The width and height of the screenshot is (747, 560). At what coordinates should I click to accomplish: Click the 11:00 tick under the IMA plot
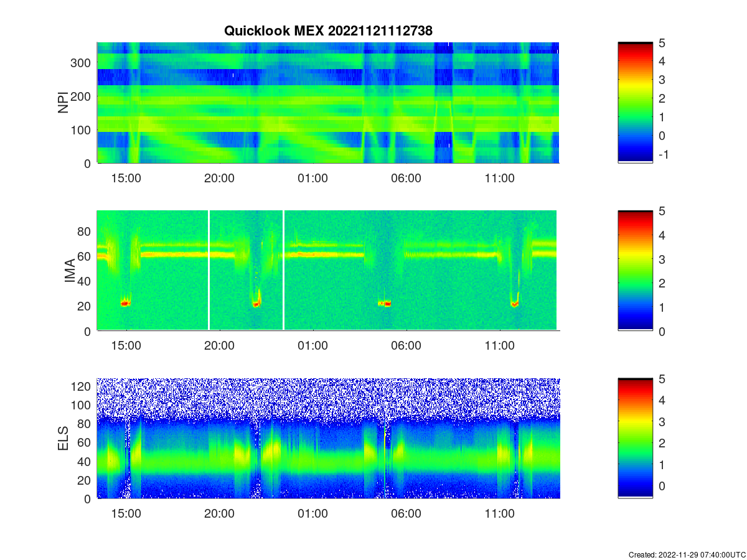[x=500, y=346]
